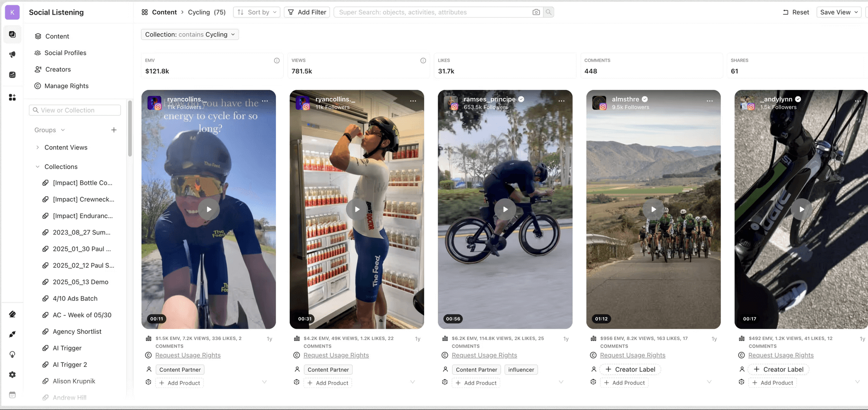Request Usage Rights for first ryancollins post
This screenshot has height=410, width=868.
pos(187,355)
